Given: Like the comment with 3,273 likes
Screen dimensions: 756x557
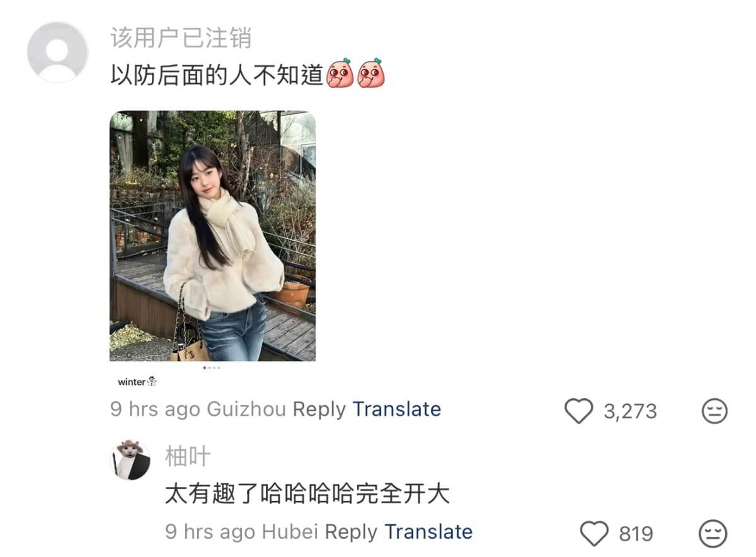Looking at the screenshot, I should coord(578,411).
